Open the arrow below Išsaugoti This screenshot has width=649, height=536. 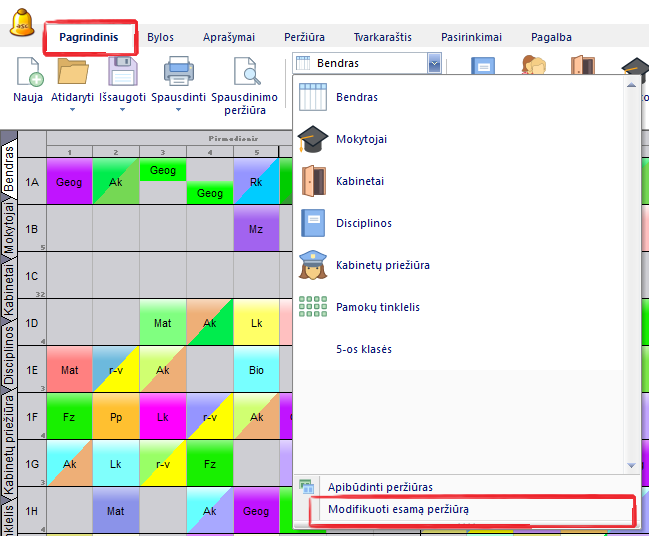click(122, 109)
